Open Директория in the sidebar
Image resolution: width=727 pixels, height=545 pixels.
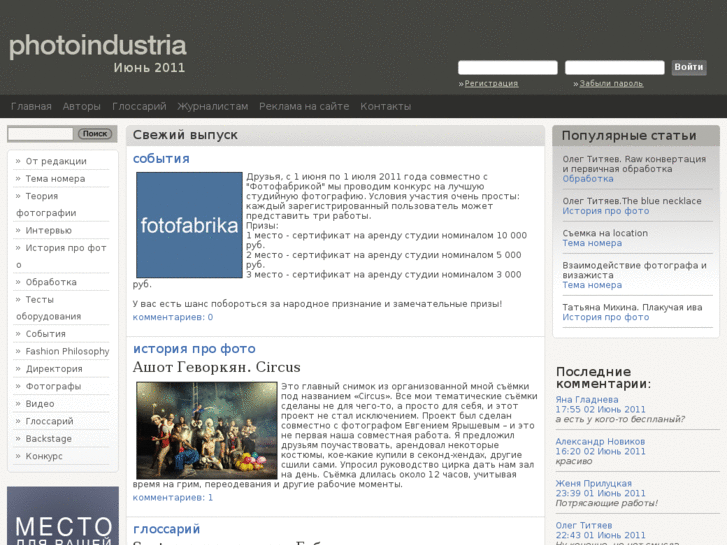(x=54, y=369)
